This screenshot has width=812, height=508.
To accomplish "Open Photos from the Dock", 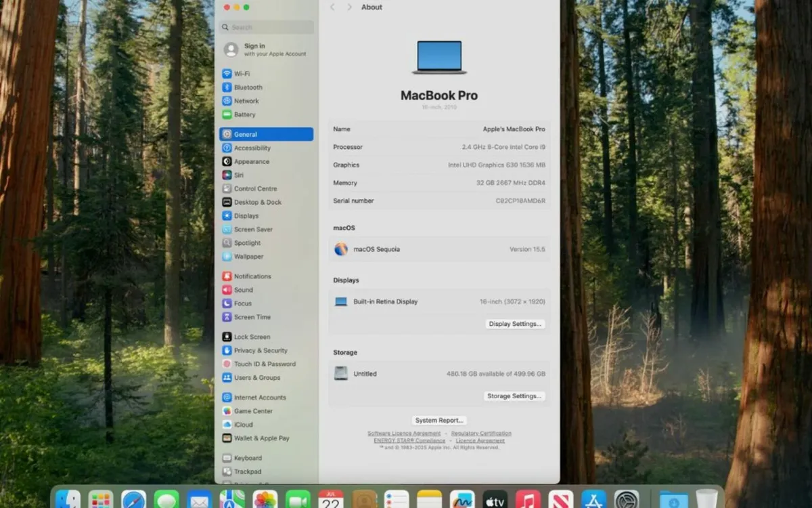I will pyautogui.click(x=265, y=500).
